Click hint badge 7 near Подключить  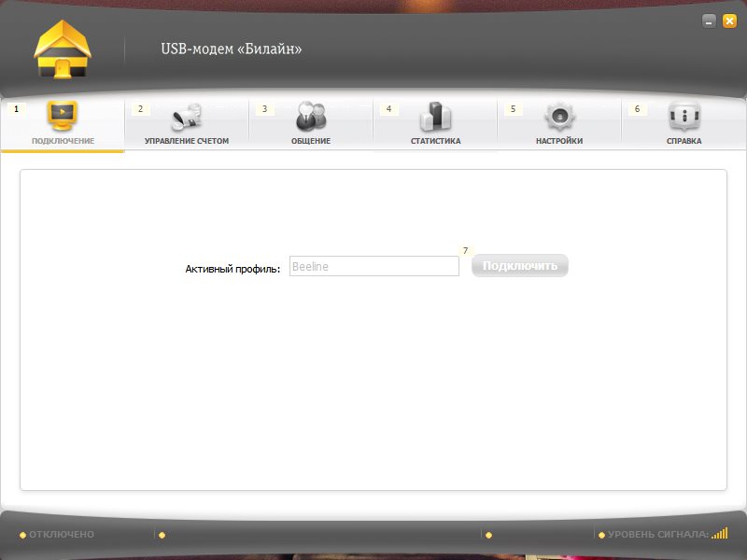click(465, 251)
